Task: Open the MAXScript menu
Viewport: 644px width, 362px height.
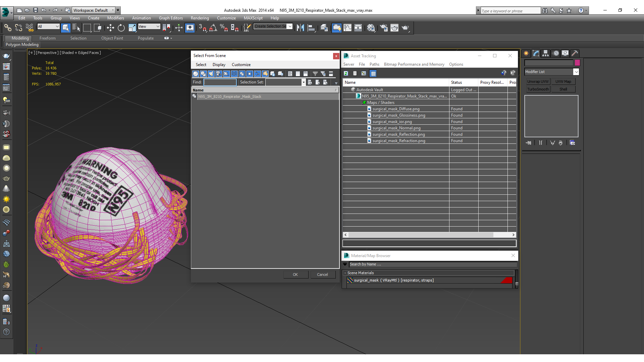Action: [253, 18]
